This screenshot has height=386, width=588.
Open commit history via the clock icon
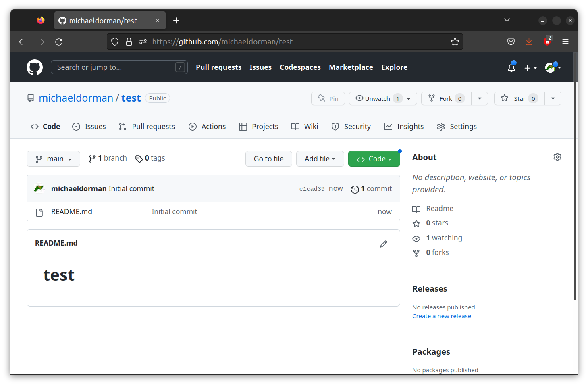(355, 189)
